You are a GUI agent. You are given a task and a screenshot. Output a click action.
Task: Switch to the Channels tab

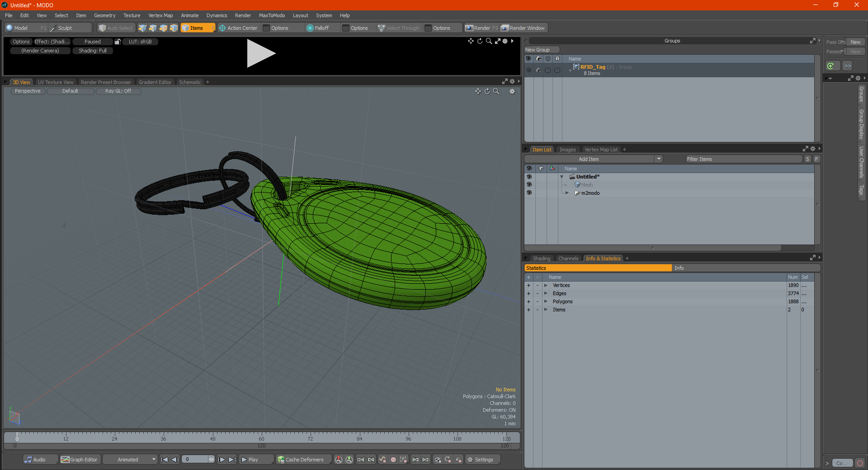[568, 258]
